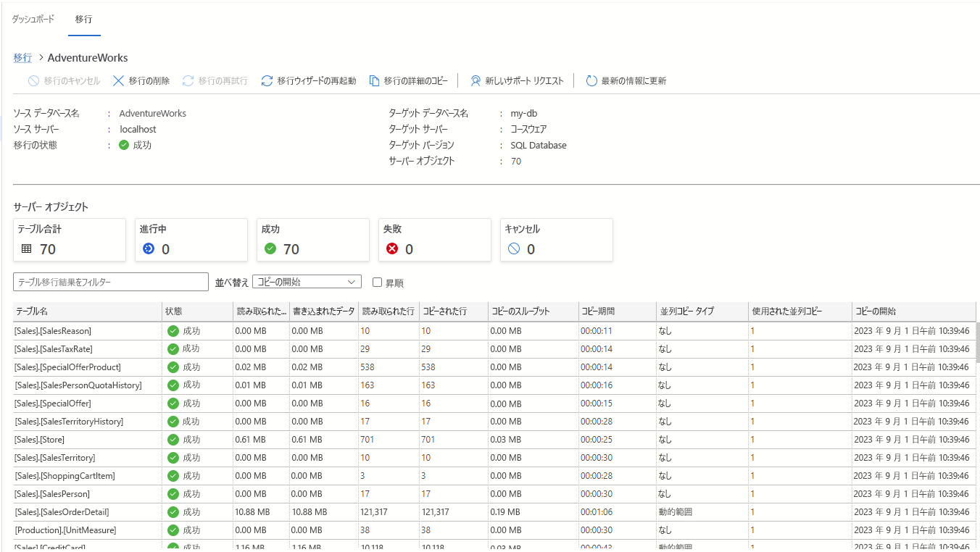980x552 pixels.
Task: Click the コピー期間 column header
Action: point(618,311)
